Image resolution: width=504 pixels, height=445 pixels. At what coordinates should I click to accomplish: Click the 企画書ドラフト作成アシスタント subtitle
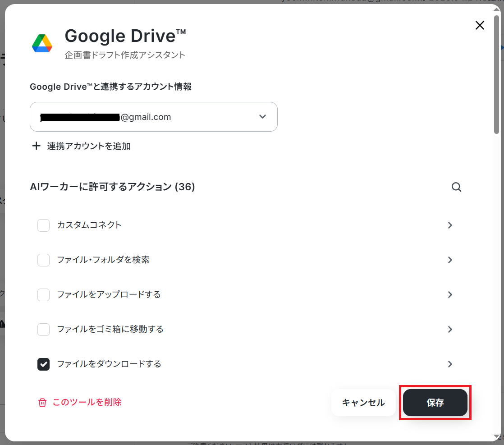pyautogui.click(x=125, y=55)
